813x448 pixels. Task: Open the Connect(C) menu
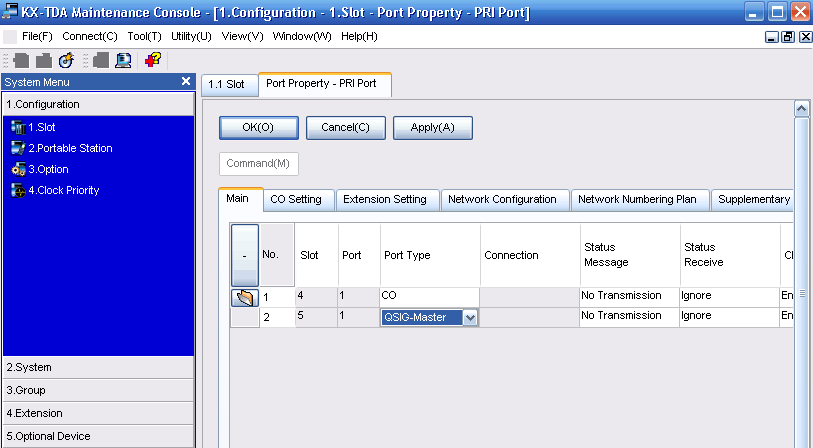[x=90, y=36]
